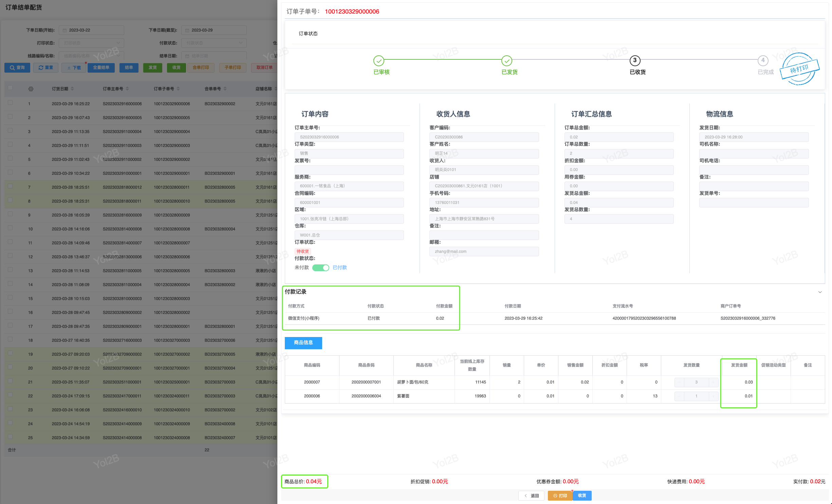The width and height of the screenshot is (832, 504).
Task: Click the 下载 download button
Action: pos(74,68)
